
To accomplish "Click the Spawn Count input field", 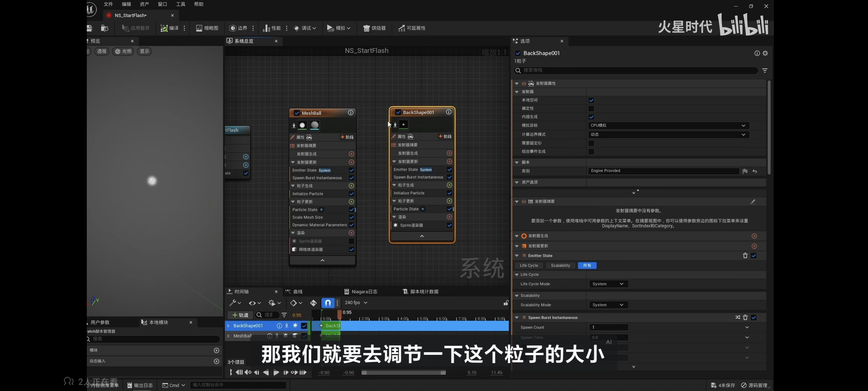I will click(x=608, y=327).
